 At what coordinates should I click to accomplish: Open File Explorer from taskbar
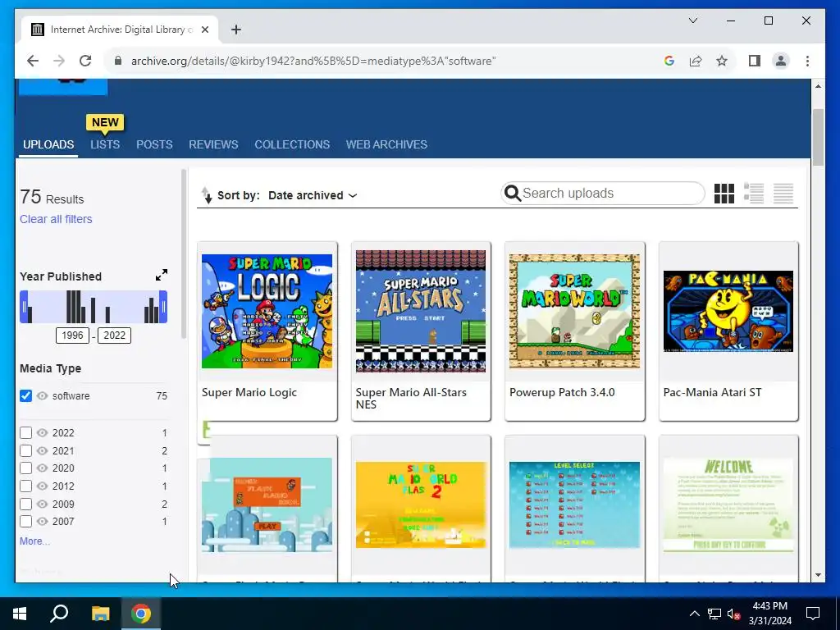(100, 614)
